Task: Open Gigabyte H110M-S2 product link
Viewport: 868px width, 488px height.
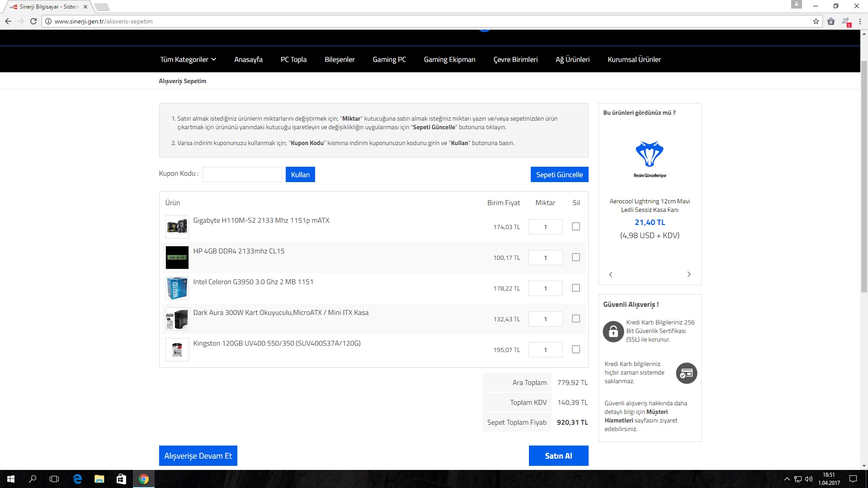Action: [261, 220]
